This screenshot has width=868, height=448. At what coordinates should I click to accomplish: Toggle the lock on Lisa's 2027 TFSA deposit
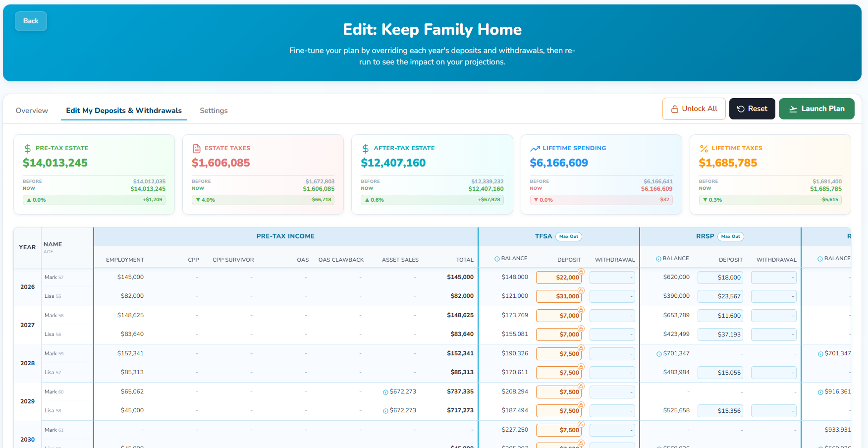[581, 329]
